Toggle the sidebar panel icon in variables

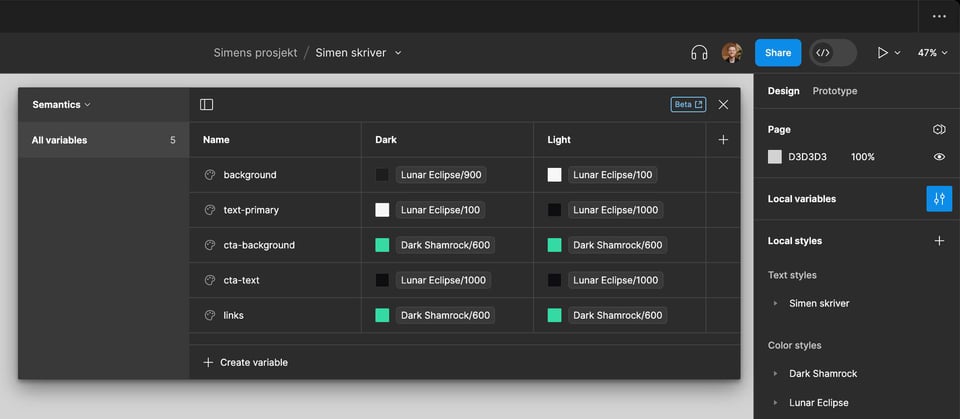tap(206, 104)
